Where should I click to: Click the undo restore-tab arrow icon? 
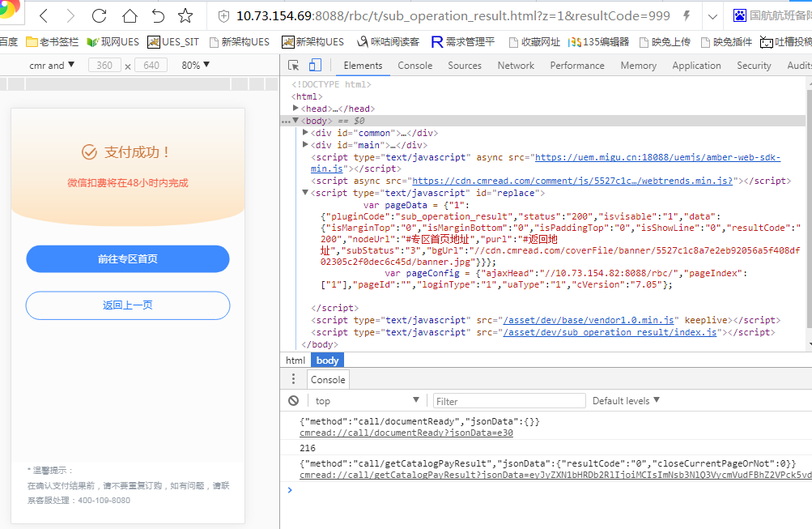coord(158,16)
